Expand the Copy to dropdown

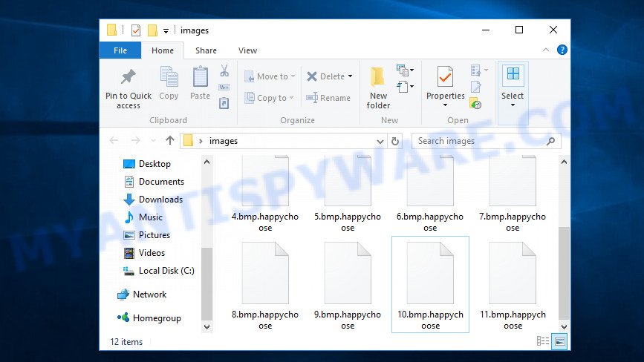click(x=292, y=98)
